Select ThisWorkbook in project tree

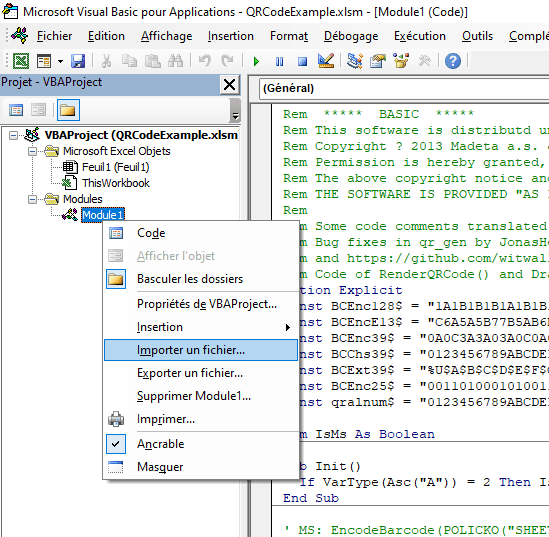point(116,183)
